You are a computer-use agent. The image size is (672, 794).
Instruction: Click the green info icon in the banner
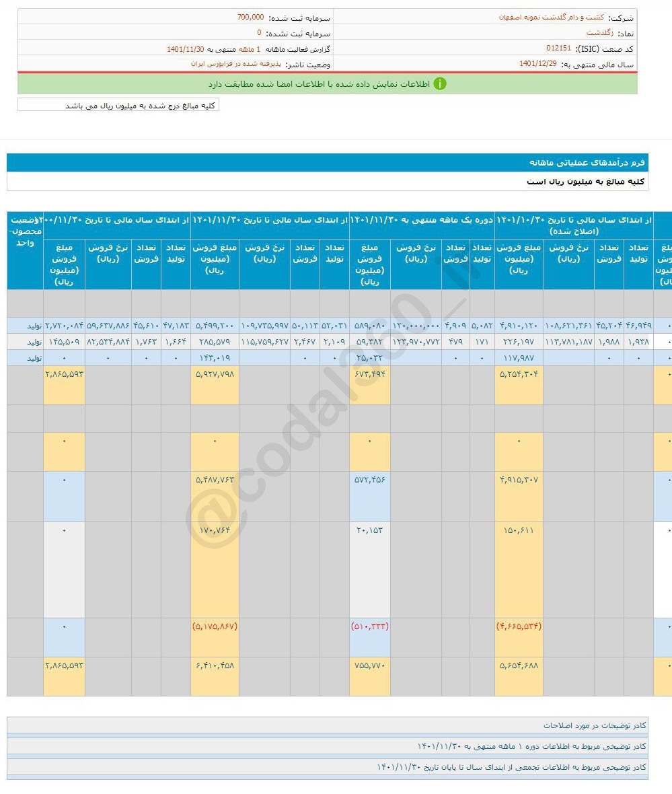(x=439, y=84)
